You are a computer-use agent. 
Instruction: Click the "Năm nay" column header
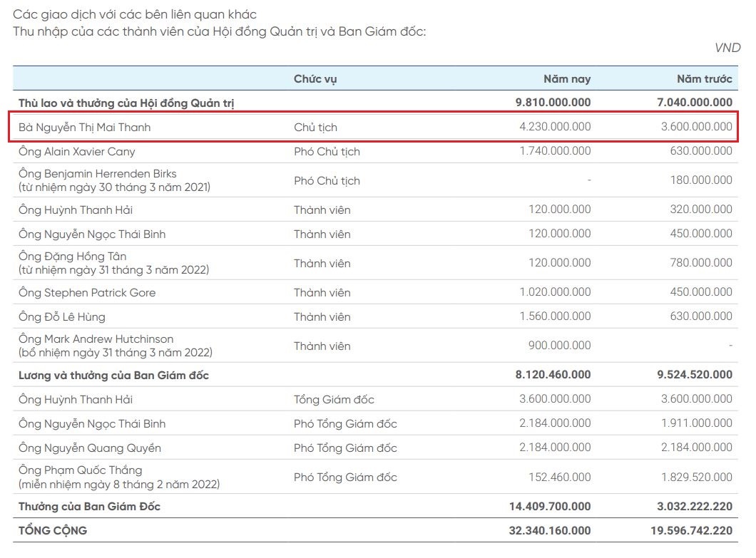[x=567, y=79]
